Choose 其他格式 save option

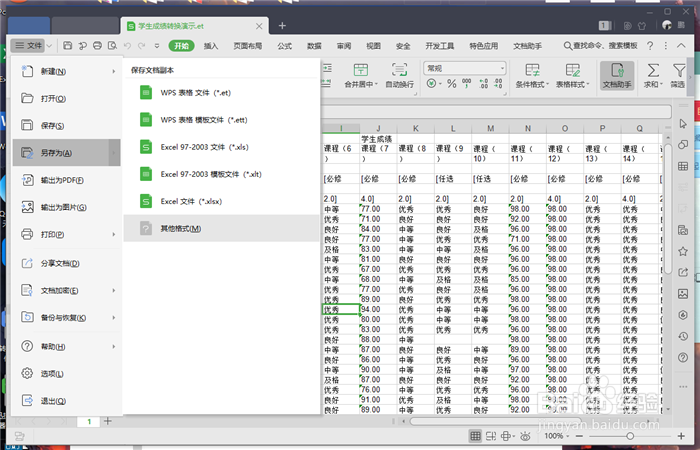(222, 229)
